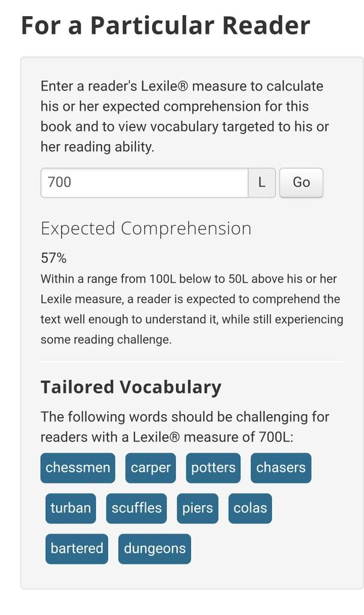The width and height of the screenshot is (364, 615).
Task: Choose the 'chasers' vocabulary tag
Action: (x=281, y=468)
